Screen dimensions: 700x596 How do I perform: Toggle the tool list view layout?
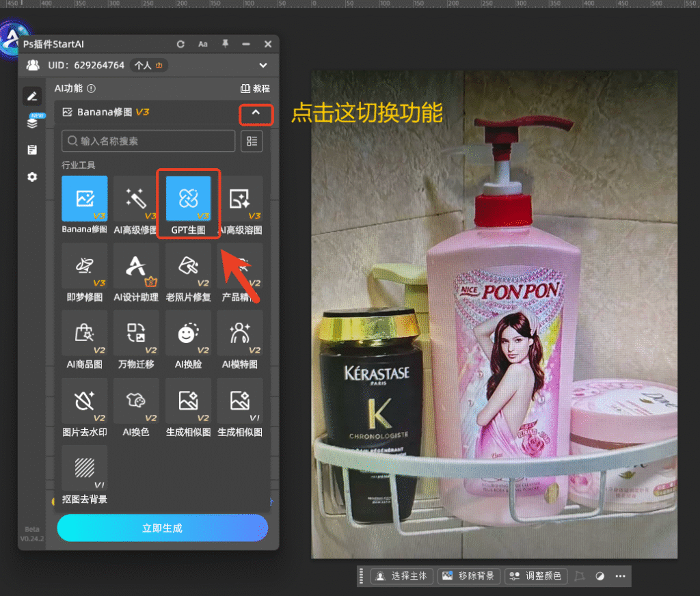click(252, 141)
